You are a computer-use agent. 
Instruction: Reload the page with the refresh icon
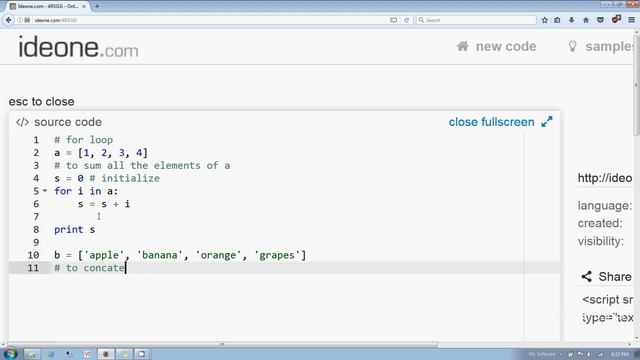tap(406, 20)
